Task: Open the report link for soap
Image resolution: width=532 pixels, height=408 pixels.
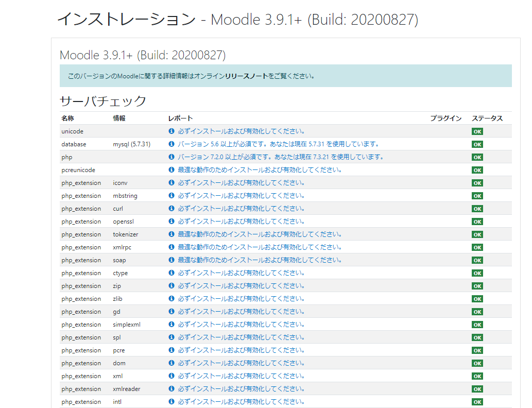Action: [x=260, y=260]
